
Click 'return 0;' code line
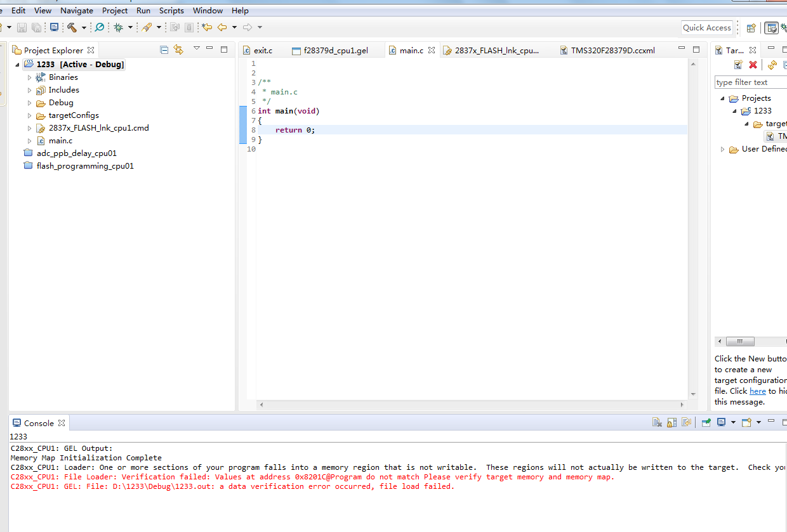[x=295, y=130]
